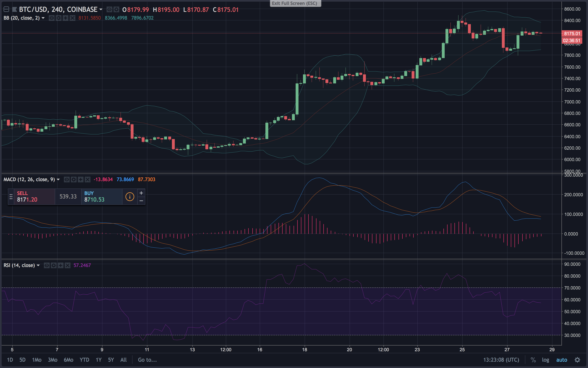Open chart settings gear at bottom right

[577, 360]
